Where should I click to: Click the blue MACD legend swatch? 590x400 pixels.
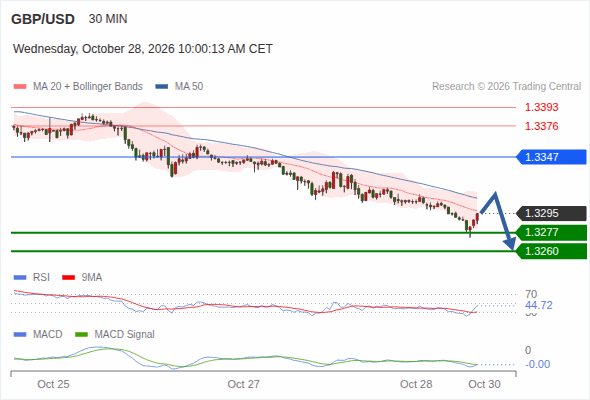pos(20,335)
